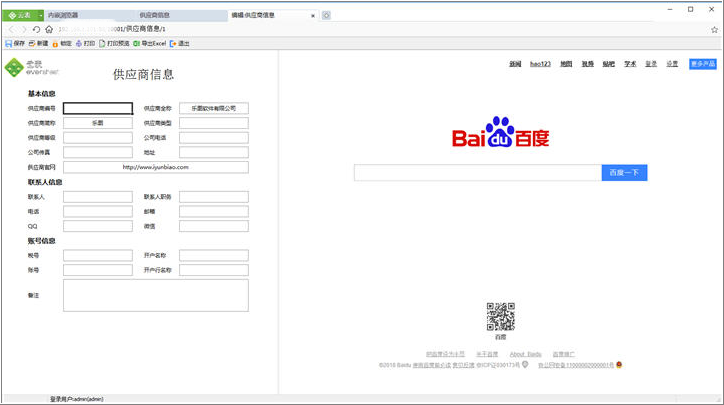724x405 pixels.
Task: Click the 登录用户:admin status bar text
Action: [x=77, y=399]
